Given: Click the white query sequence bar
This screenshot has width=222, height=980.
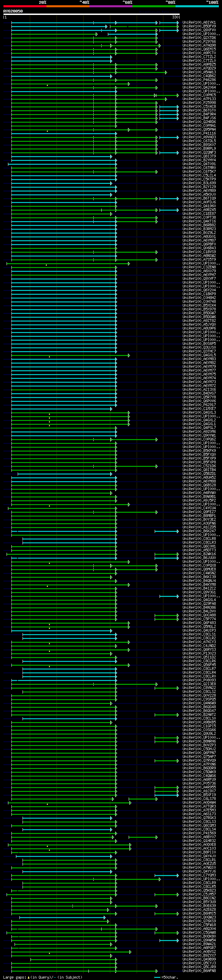Looking at the screenshot, I should point(91,15).
